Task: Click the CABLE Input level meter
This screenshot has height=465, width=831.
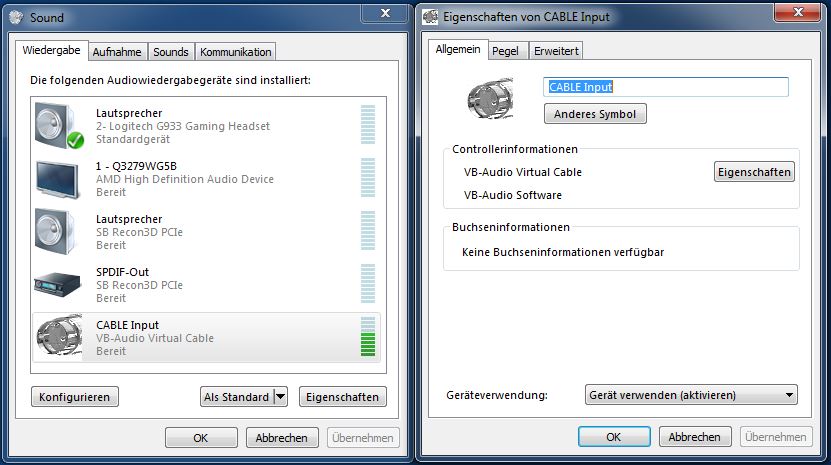Action: click(368, 337)
